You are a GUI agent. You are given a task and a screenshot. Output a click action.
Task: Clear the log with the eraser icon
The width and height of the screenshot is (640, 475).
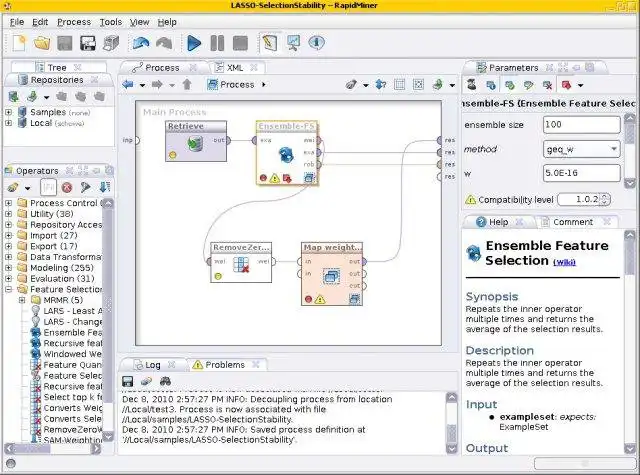pyautogui.click(x=146, y=381)
